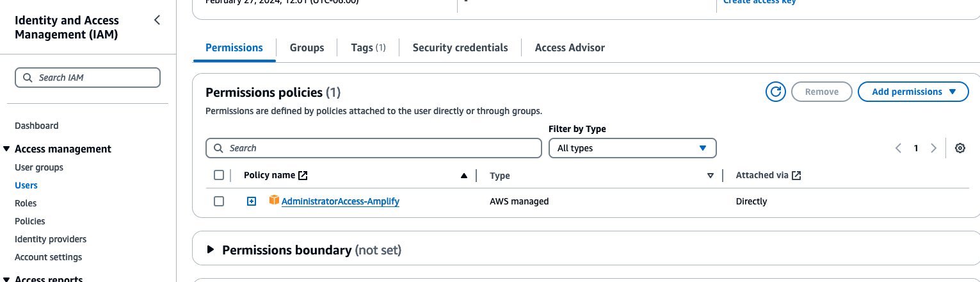Click the Type column header
The width and height of the screenshot is (980, 282).
500,176
